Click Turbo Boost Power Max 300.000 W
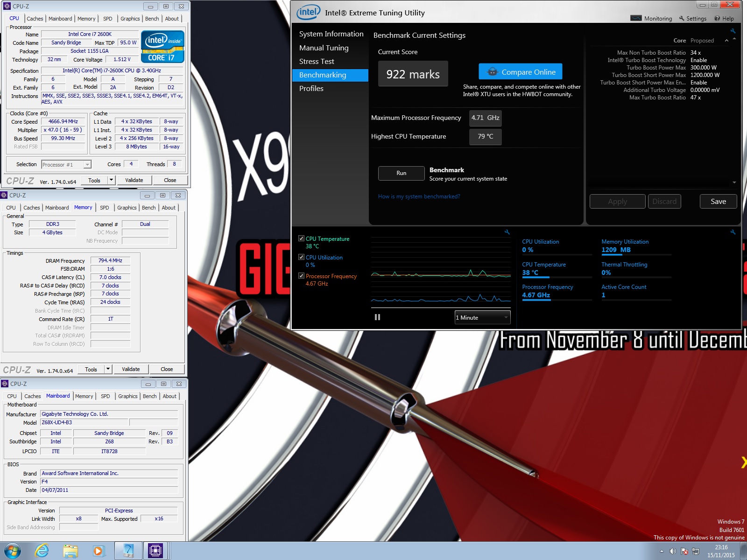 pos(704,68)
